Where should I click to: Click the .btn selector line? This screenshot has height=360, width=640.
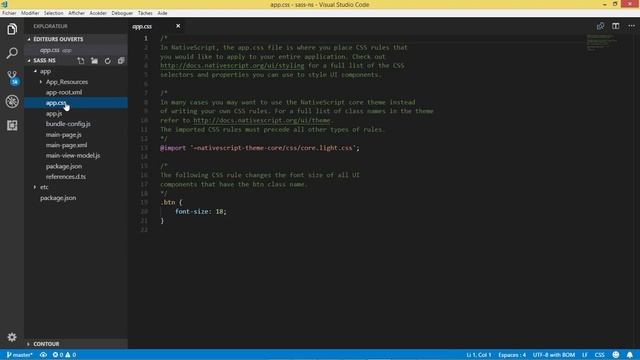click(171, 202)
